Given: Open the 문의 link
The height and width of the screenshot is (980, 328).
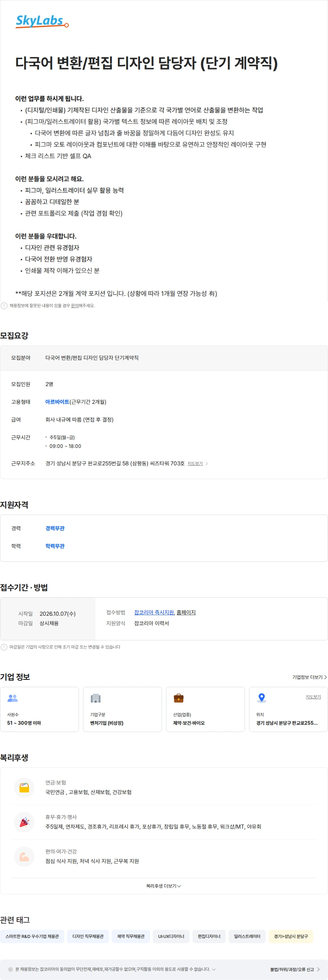Looking at the screenshot, I should (74, 305).
